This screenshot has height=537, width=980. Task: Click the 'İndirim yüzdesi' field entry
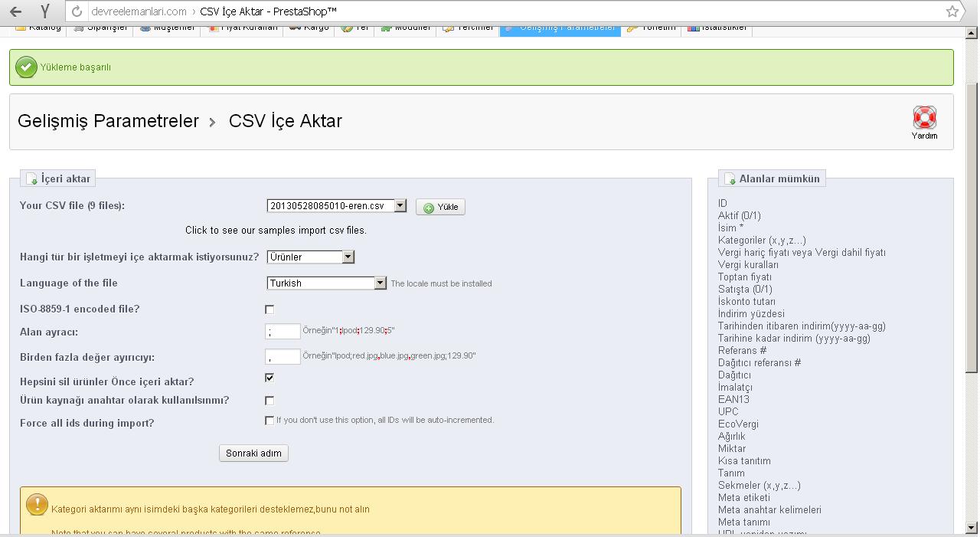[751, 314]
